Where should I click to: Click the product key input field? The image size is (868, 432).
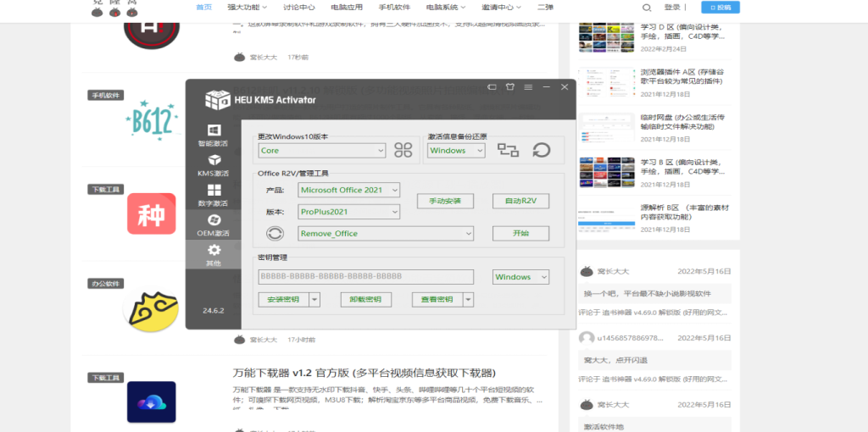coord(366,277)
